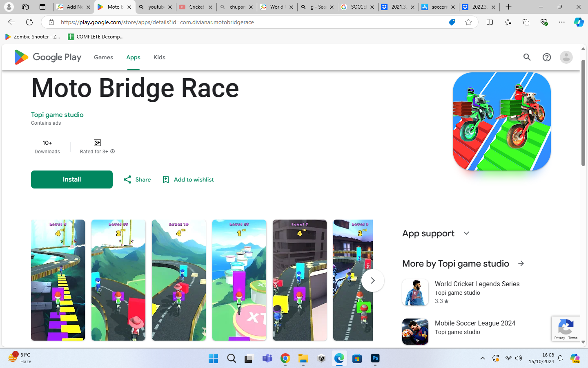This screenshot has height=368, width=588.
Task: Refresh the page with the reload icon
Action: (x=29, y=22)
